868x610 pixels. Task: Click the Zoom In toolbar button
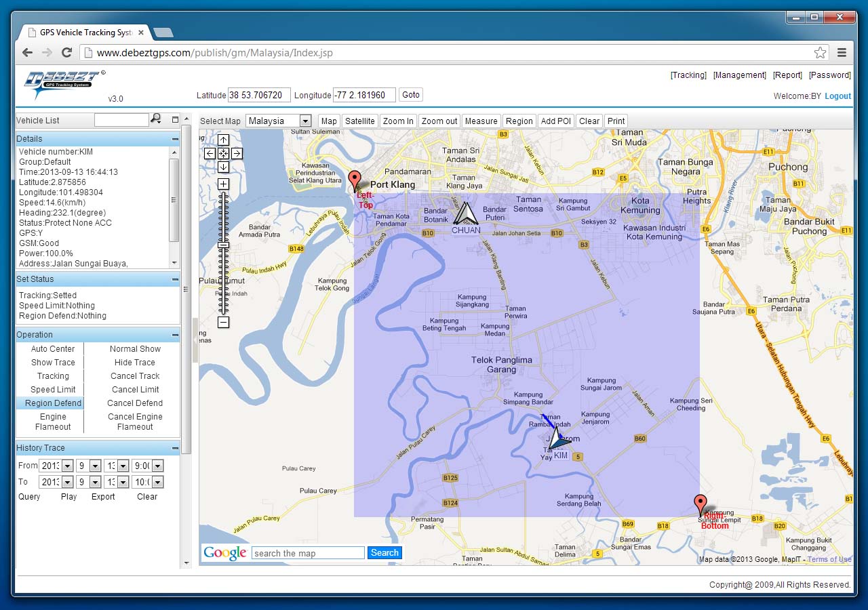click(398, 121)
